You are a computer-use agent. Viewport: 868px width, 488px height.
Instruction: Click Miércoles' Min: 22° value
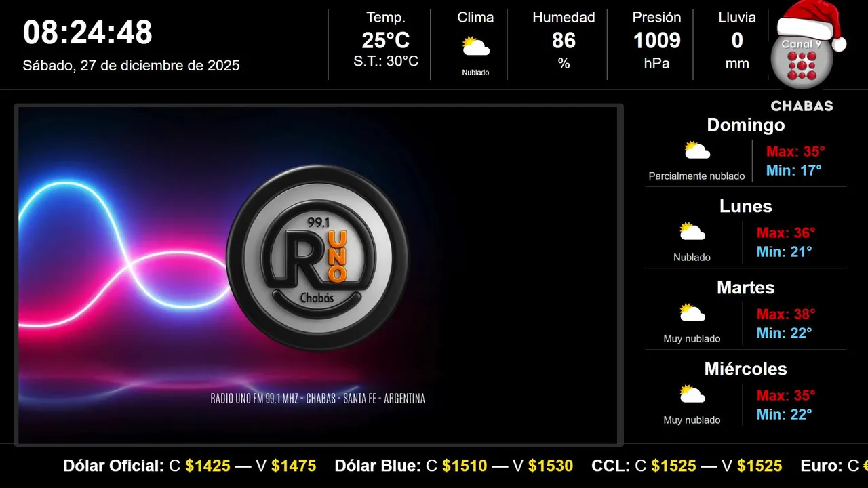[x=784, y=414]
